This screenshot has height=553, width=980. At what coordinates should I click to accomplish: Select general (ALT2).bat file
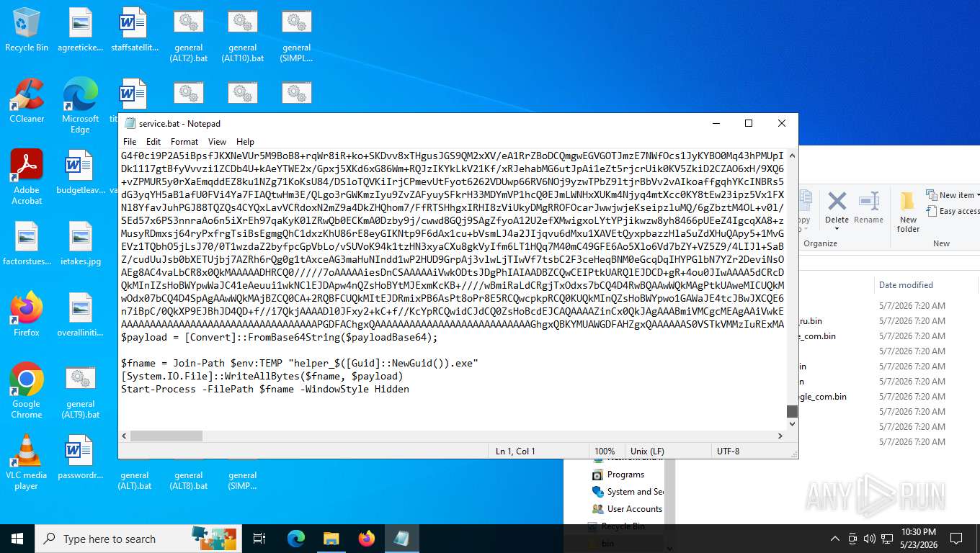tap(188, 36)
